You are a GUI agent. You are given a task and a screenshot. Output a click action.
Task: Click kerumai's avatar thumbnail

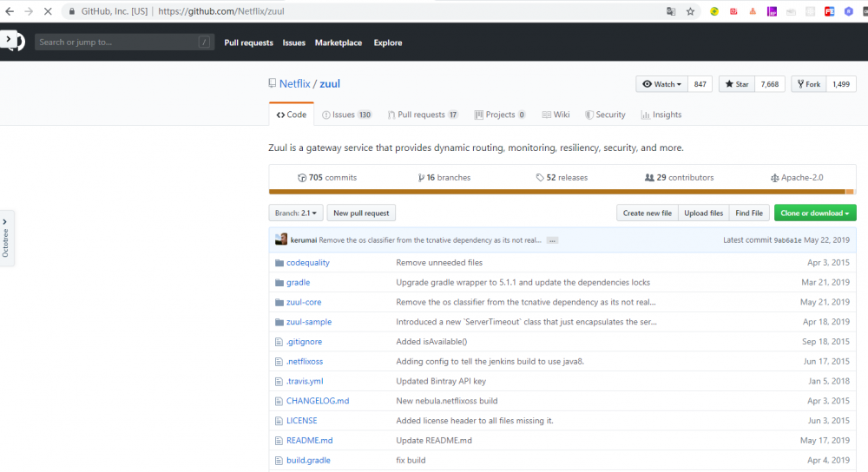click(x=281, y=239)
